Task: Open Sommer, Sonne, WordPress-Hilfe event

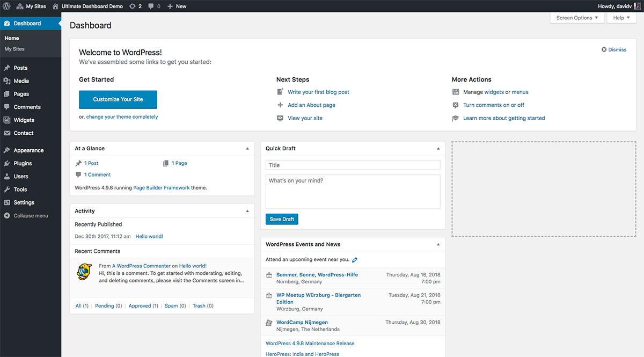Action: (317, 275)
